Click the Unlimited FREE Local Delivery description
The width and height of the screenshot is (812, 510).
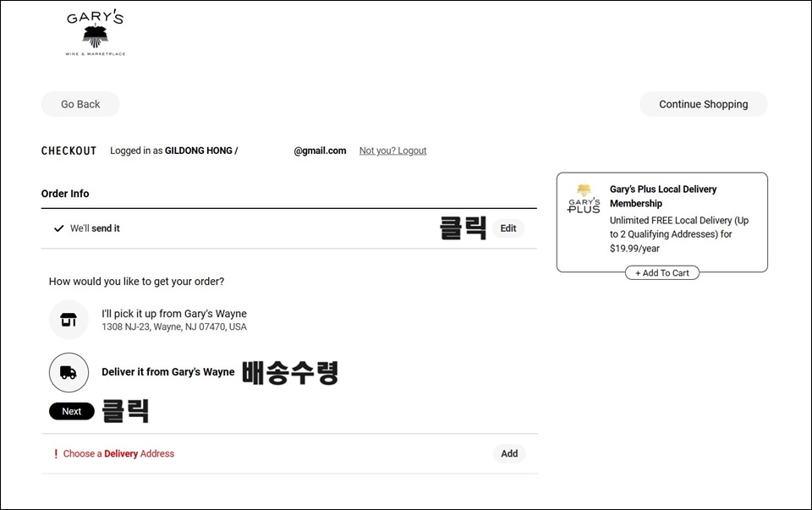pos(679,234)
